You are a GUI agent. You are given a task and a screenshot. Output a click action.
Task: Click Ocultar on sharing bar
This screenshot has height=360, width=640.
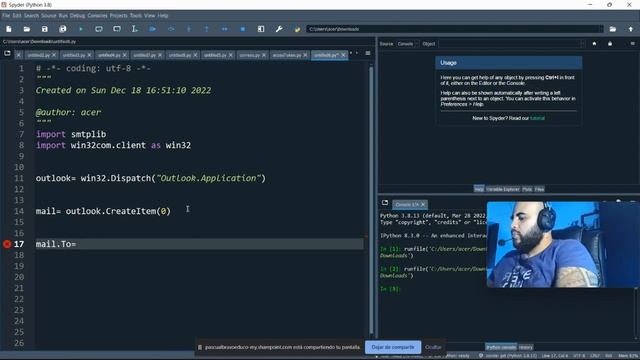pos(433,347)
